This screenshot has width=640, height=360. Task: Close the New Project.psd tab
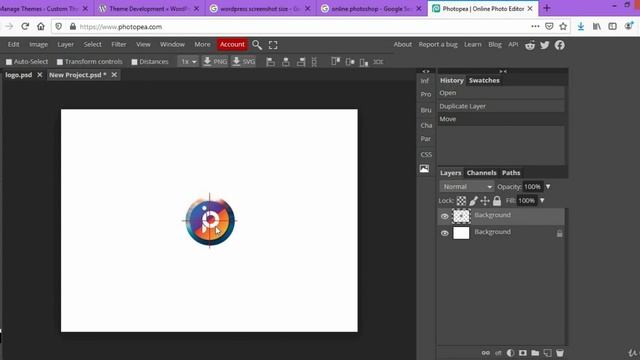114,75
